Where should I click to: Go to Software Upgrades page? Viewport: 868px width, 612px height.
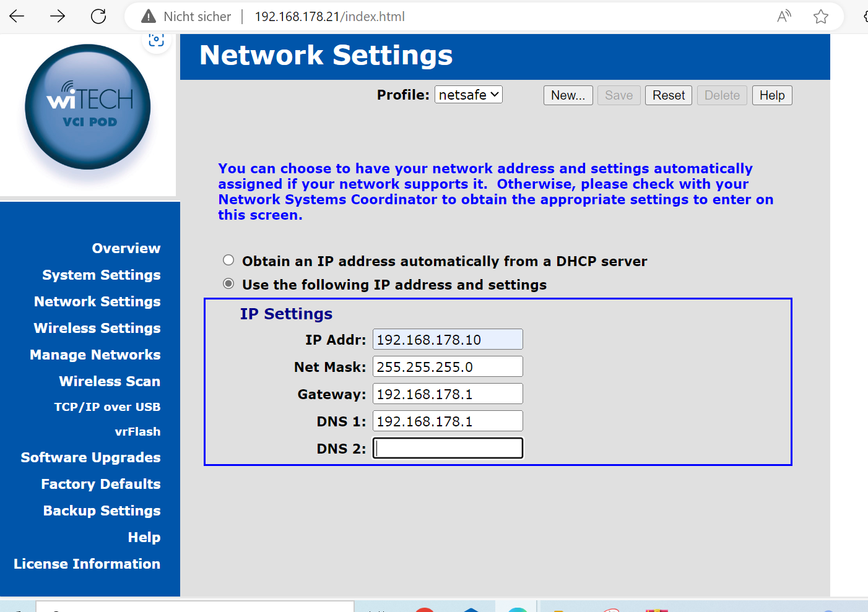[x=91, y=457]
